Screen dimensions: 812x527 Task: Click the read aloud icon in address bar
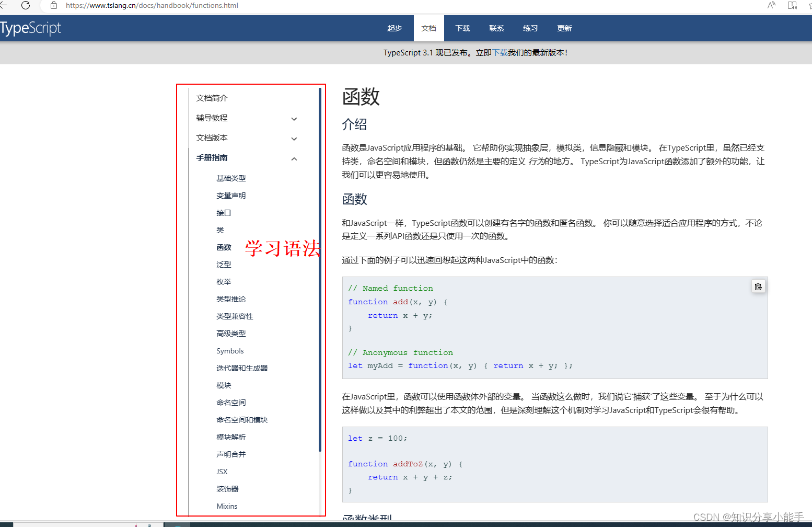coord(771,5)
